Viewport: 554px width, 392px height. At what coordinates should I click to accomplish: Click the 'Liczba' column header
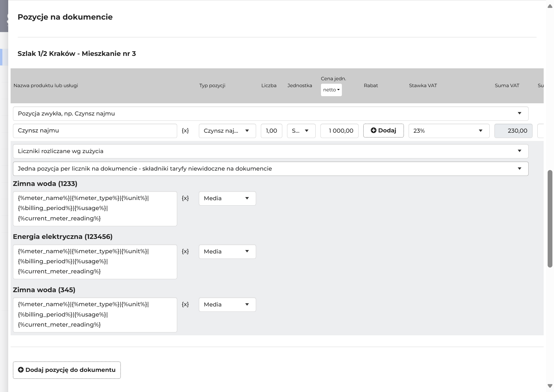[269, 86]
